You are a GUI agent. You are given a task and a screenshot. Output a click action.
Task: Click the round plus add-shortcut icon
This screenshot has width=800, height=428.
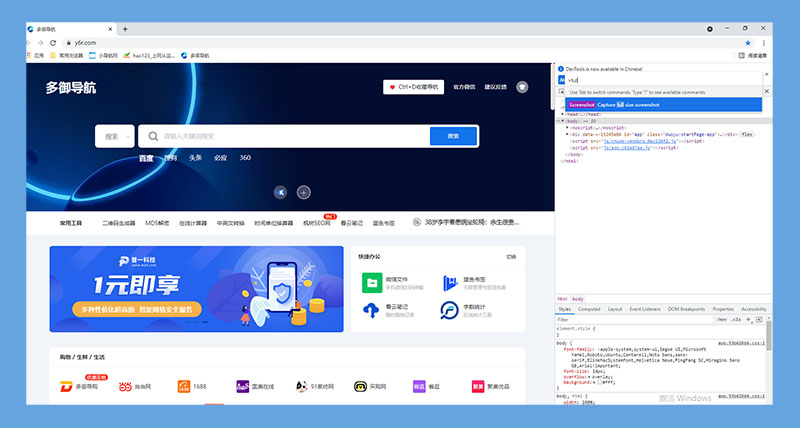[304, 192]
